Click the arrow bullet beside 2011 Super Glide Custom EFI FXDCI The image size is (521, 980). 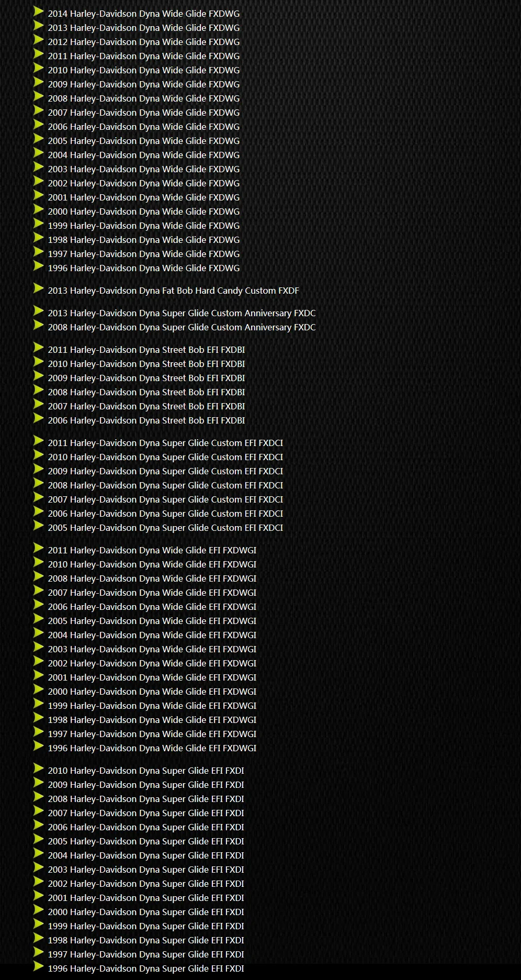coord(39,440)
